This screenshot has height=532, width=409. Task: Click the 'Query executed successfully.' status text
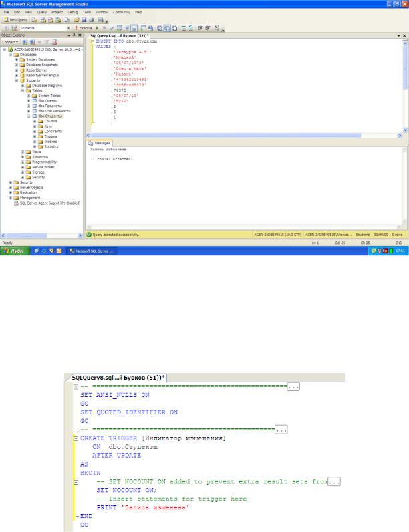click(x=116, y=235)
